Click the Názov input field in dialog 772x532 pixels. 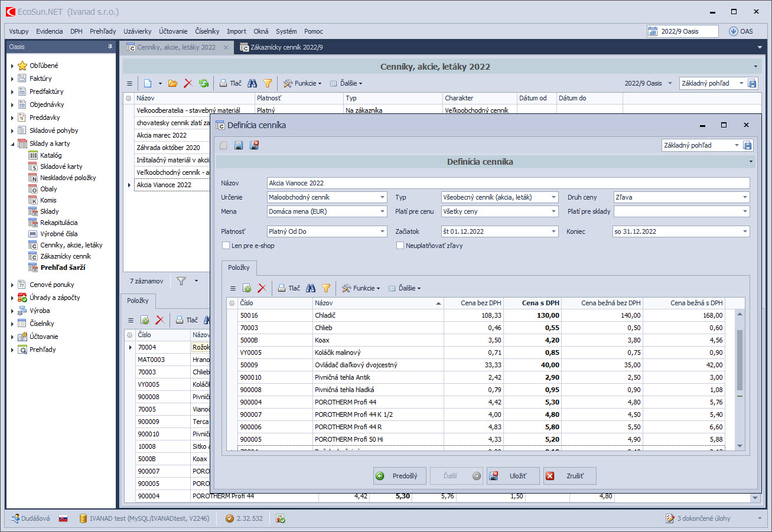tap(508, 183)
